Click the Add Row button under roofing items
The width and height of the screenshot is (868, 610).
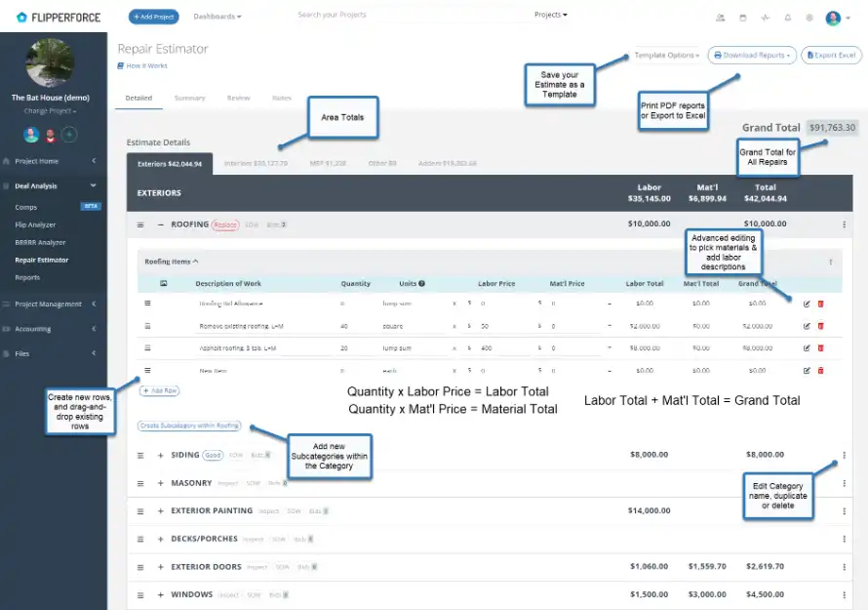coord(159,390)
